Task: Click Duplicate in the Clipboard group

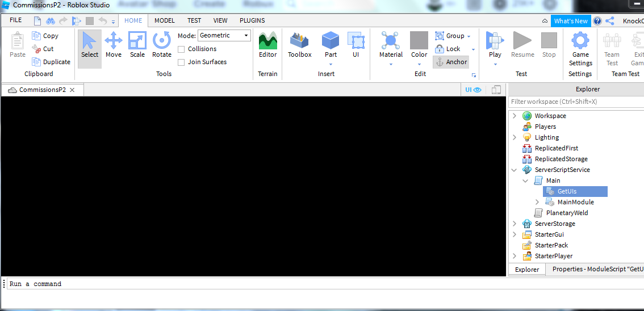Action: tap(51, 62)
